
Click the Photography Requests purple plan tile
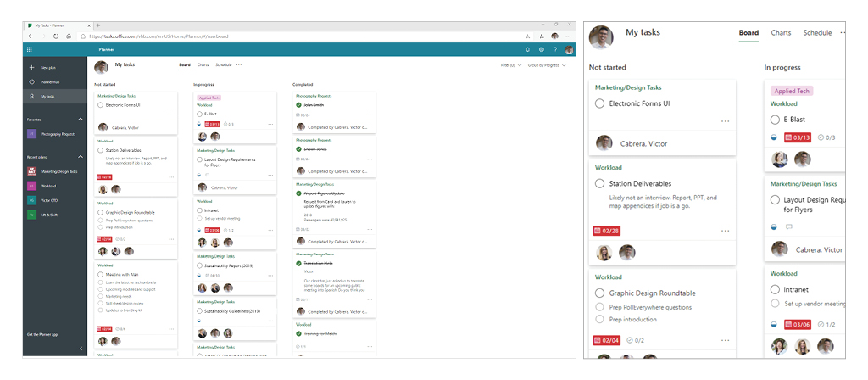(x=31, y=134)
